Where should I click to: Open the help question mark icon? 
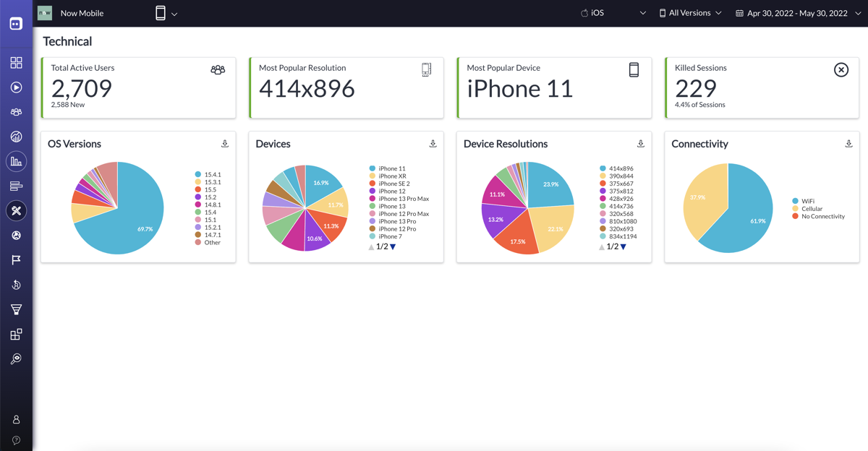coord(16,440)
